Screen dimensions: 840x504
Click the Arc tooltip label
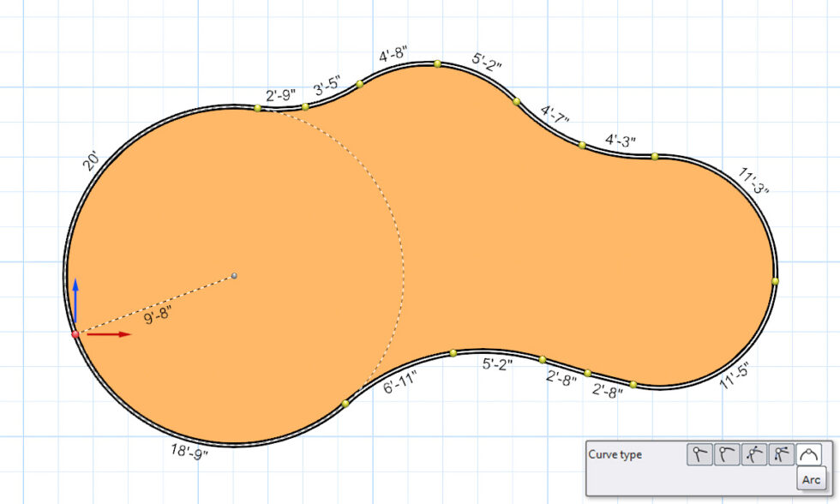[x=811, y=480]
